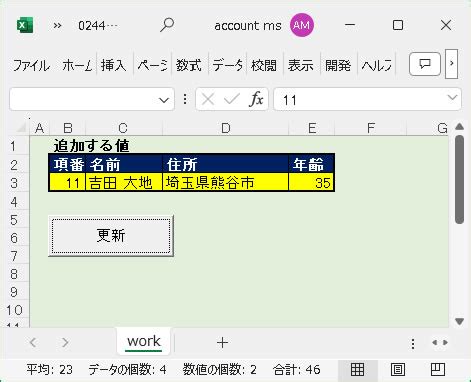Open the ヘルプ ribbon tab
Image resolution: width=471 pixels, height=382 pixels.
click(377, 65)
